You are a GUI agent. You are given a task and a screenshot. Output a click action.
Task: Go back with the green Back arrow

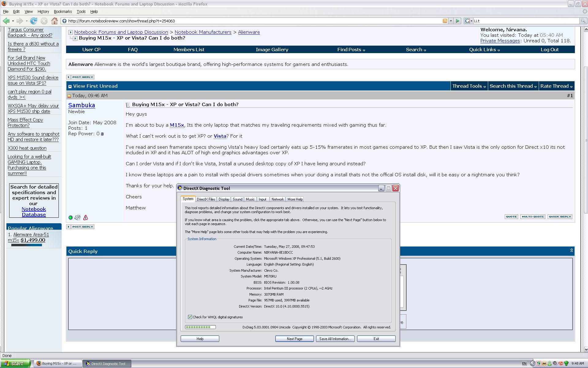coord(6,21)
